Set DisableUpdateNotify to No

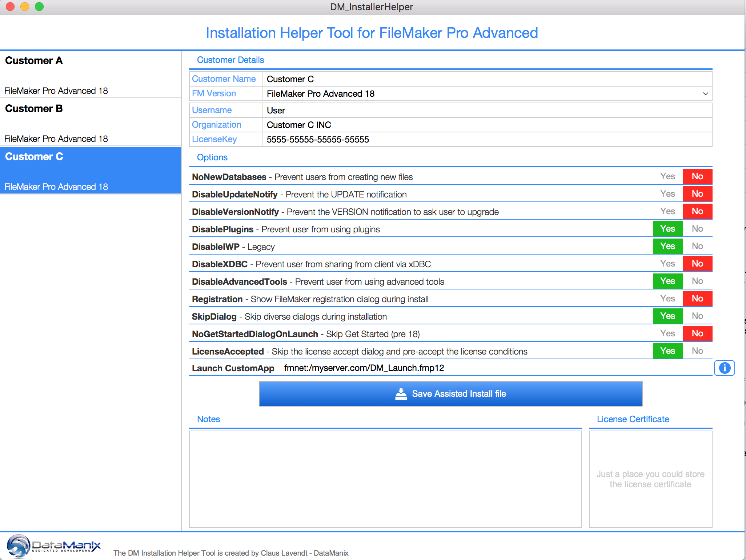pyautogui.click(x=697, y=194)
